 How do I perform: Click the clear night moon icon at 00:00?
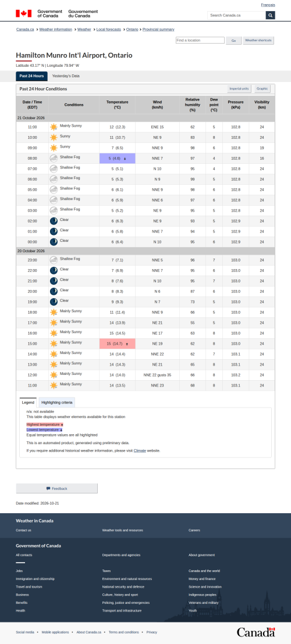[54, 242]
